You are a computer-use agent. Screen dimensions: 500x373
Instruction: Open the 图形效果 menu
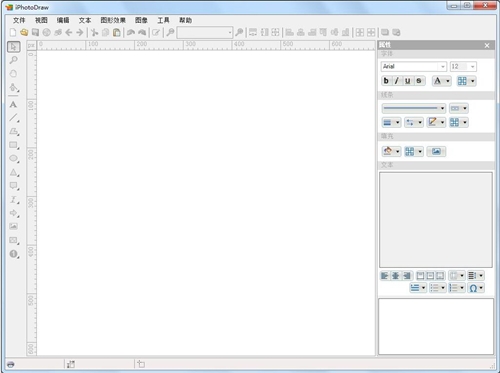click(113, 20)
